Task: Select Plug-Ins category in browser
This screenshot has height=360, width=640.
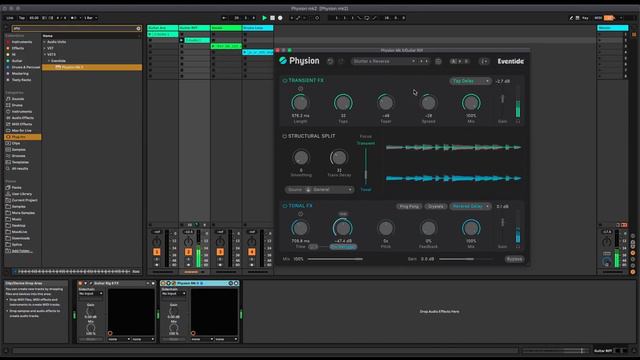Action: [22, 137]
